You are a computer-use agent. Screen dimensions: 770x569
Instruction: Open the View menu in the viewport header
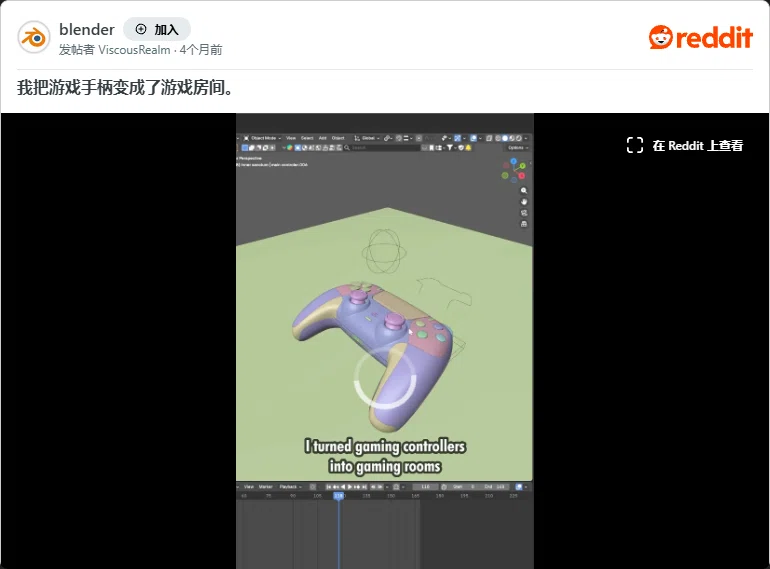291,138
